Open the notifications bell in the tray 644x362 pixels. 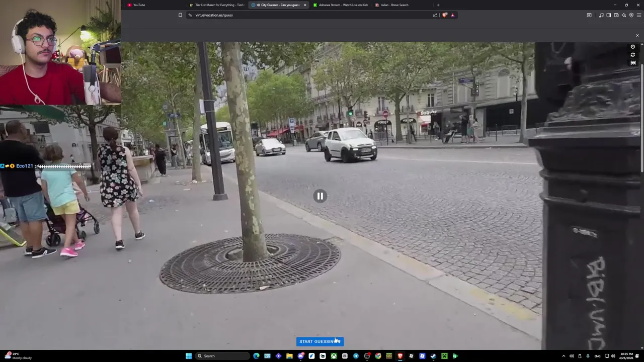point(637,356)
